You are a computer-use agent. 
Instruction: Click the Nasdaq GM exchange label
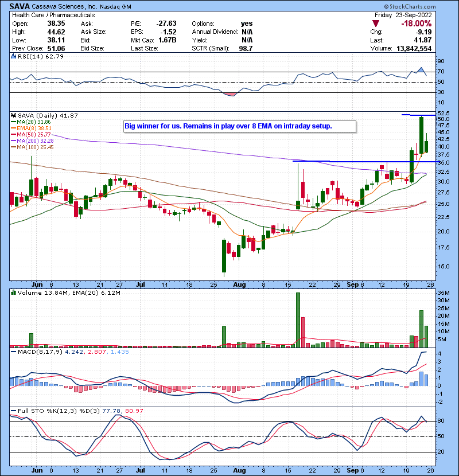pyautogui.click(x=116, y=7)
